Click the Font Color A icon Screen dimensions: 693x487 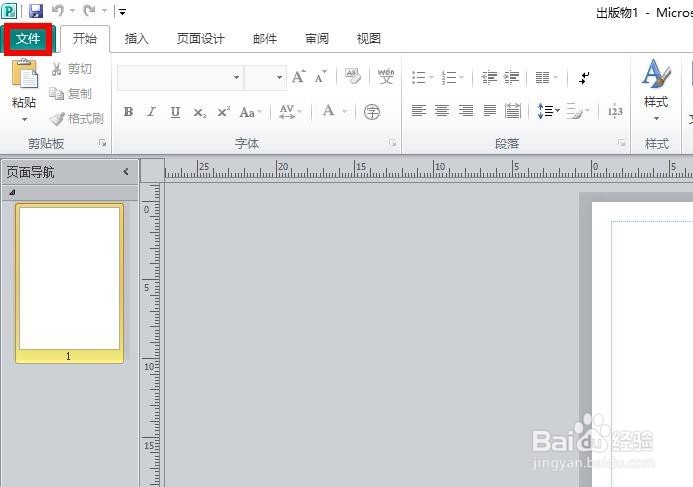328,110
